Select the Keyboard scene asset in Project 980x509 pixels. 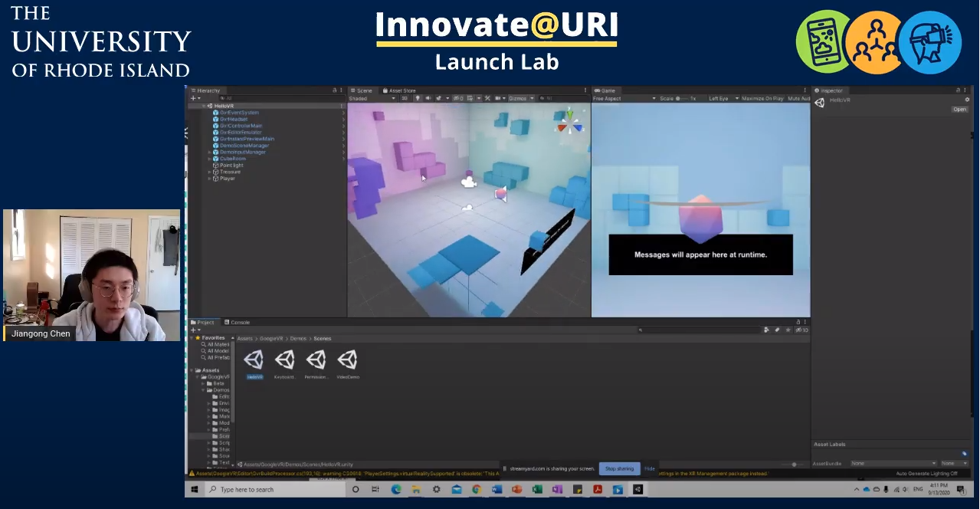284,360
